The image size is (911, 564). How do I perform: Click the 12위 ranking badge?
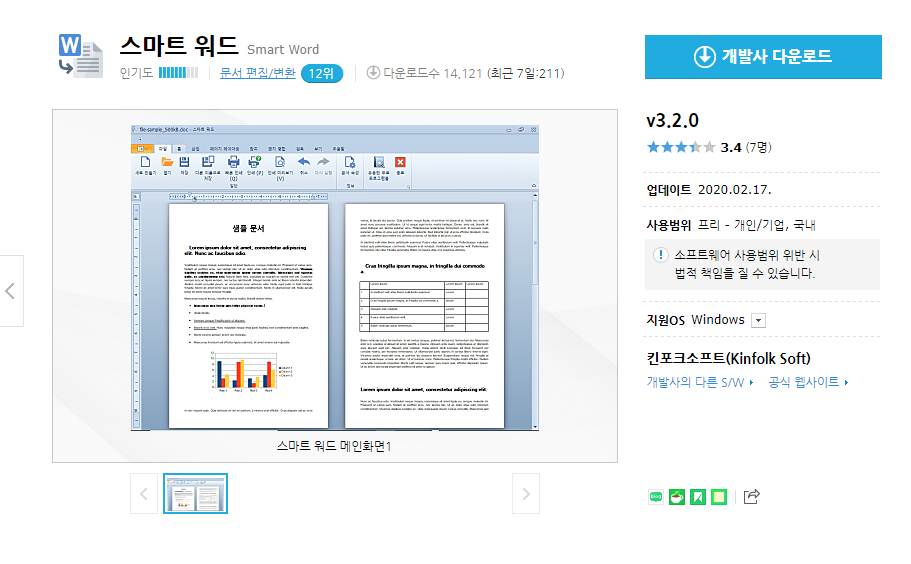pos(322,74)
